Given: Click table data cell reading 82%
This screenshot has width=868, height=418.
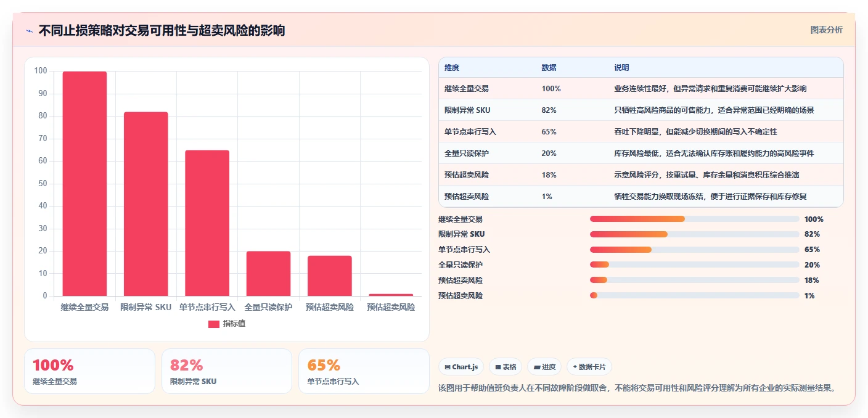Looking at the screenshot, I should (549, 110).
